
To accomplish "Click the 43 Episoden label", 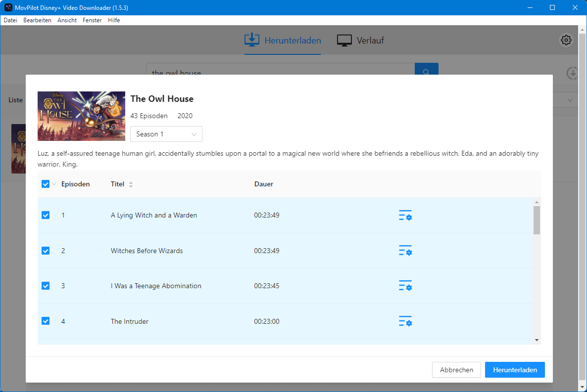I will click(x=149, y=116).
